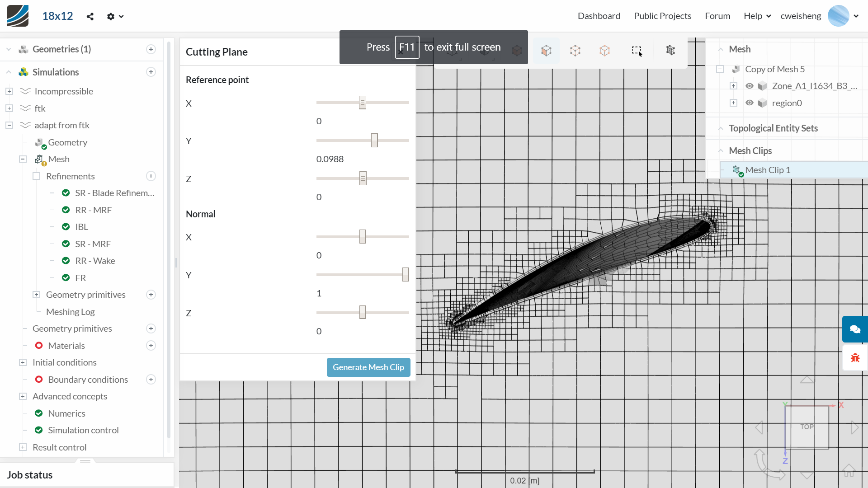Expand the Incompressible simulation node
The image size is (868, 488).
click(x=9, y=91)
